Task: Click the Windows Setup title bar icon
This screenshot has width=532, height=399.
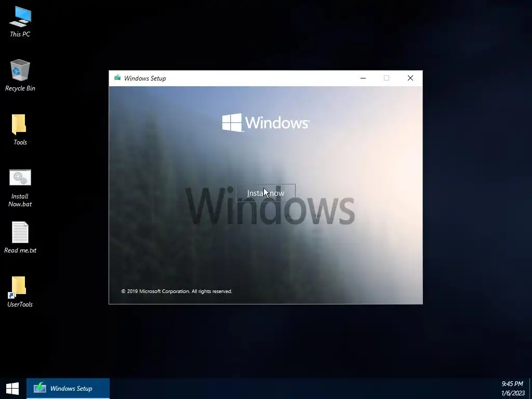Action: [x=117, y=78]
